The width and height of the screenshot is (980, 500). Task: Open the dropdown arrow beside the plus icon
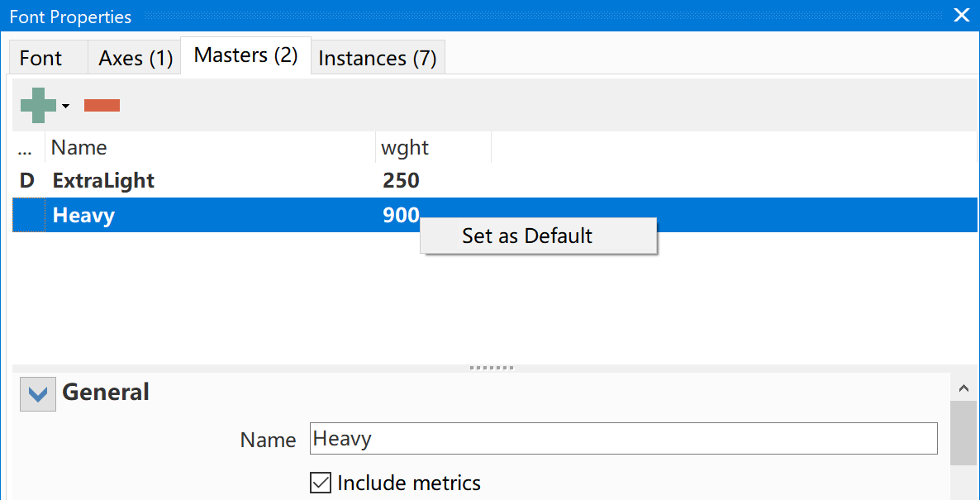65,106
